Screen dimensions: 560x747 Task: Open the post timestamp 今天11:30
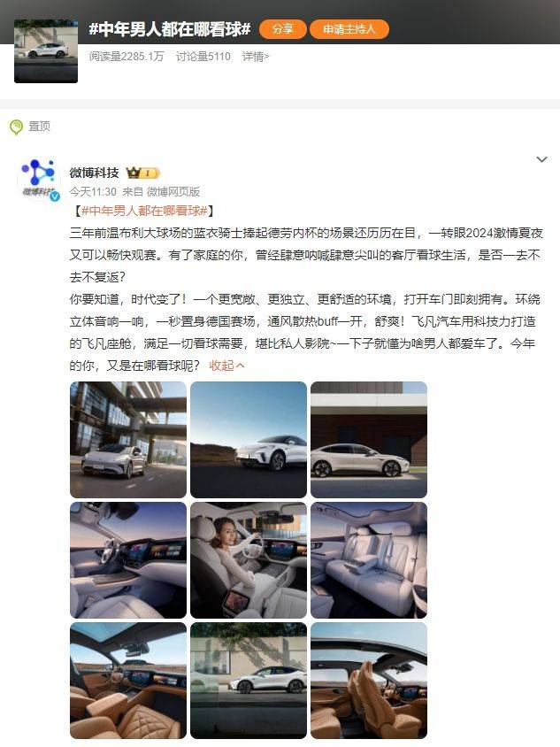(x=93, y=191)
